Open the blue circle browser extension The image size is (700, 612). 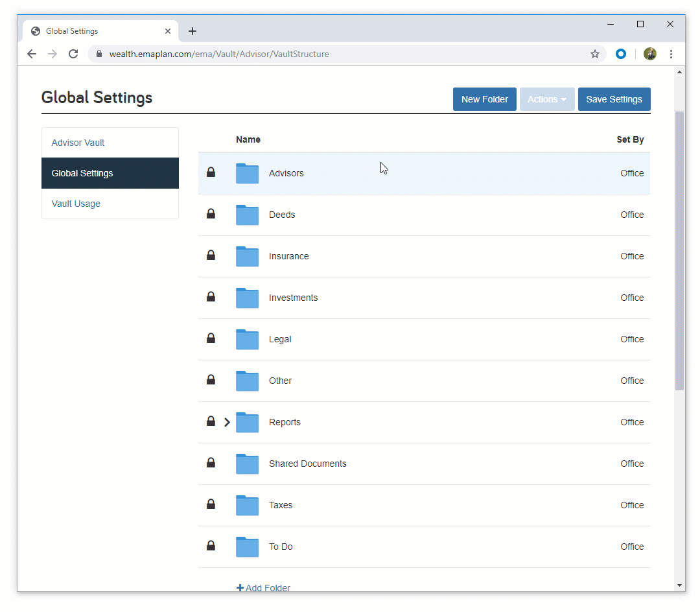[620, 54]
